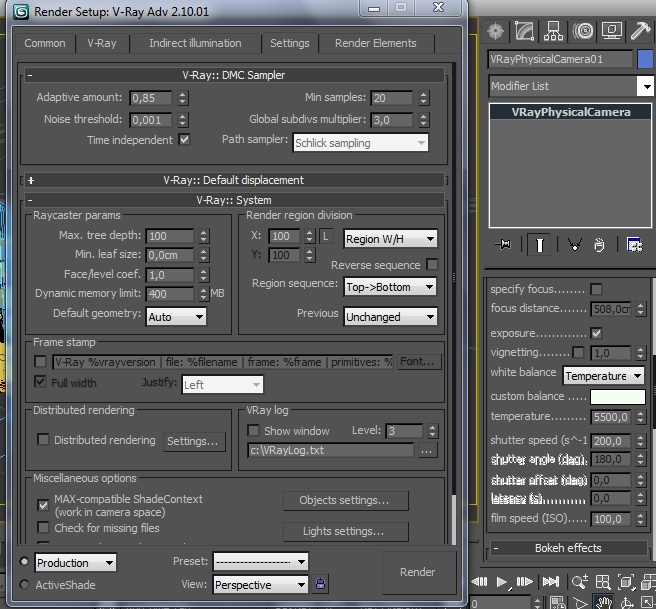Go to previous frame playback button

point(479,581)
